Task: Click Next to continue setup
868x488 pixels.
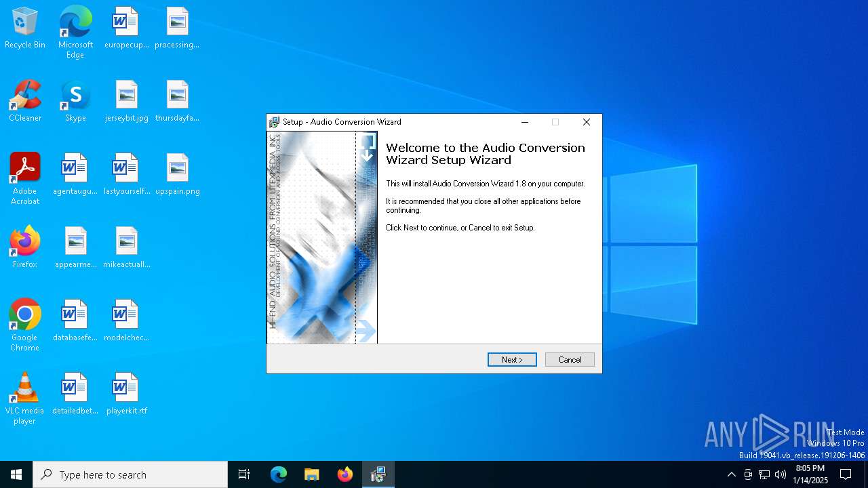Action: (x=512, y=360)
